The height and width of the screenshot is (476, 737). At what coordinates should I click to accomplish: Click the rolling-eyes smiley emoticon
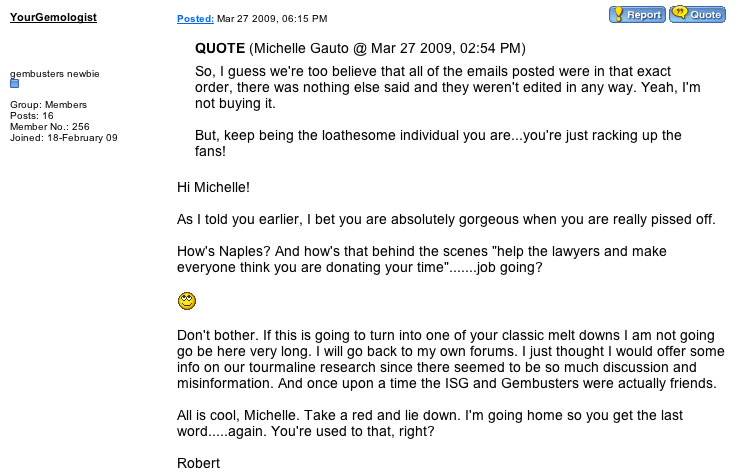(187, 301)
